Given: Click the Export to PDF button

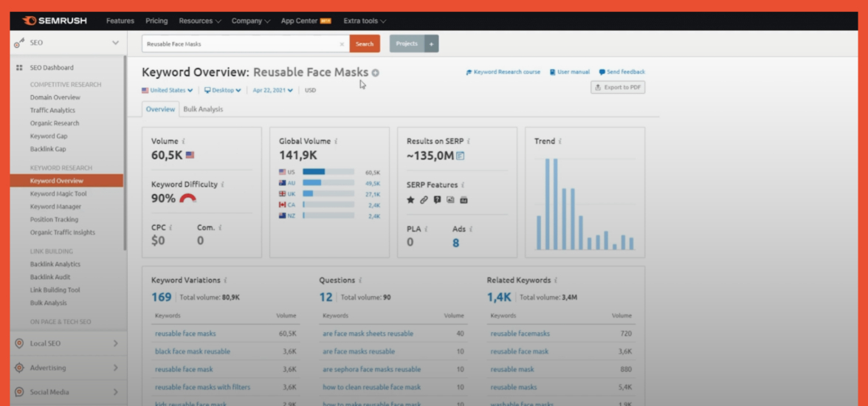Looking at the screenshot, I should 618,88.
